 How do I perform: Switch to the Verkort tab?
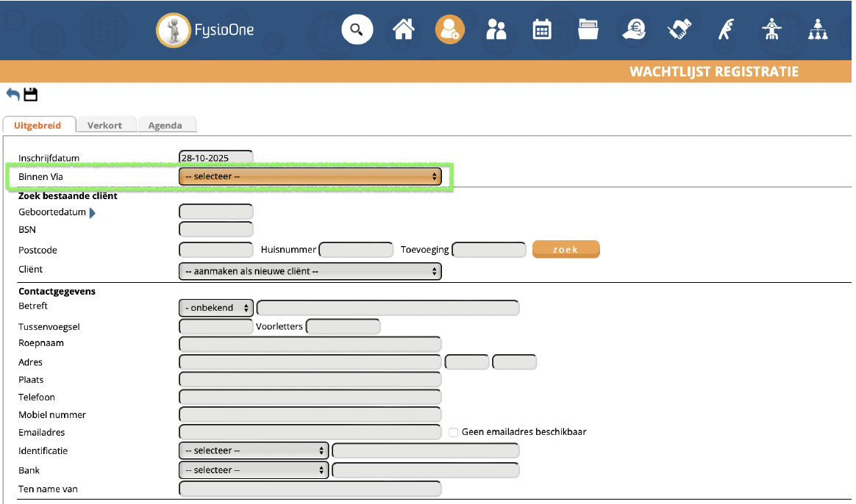(104, 125)
